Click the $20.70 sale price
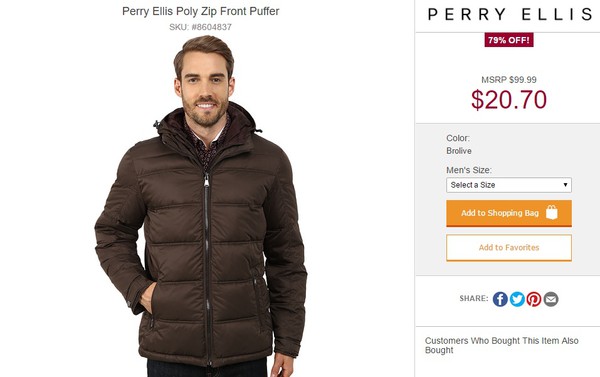The width and height of the screenshot is (600, 377). pos(509,100)
